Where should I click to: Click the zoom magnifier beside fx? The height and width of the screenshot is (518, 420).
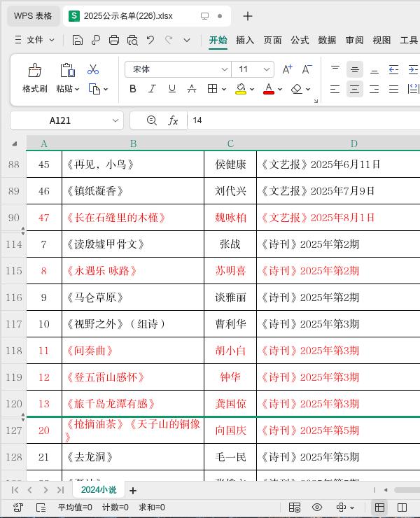[152, 120]
